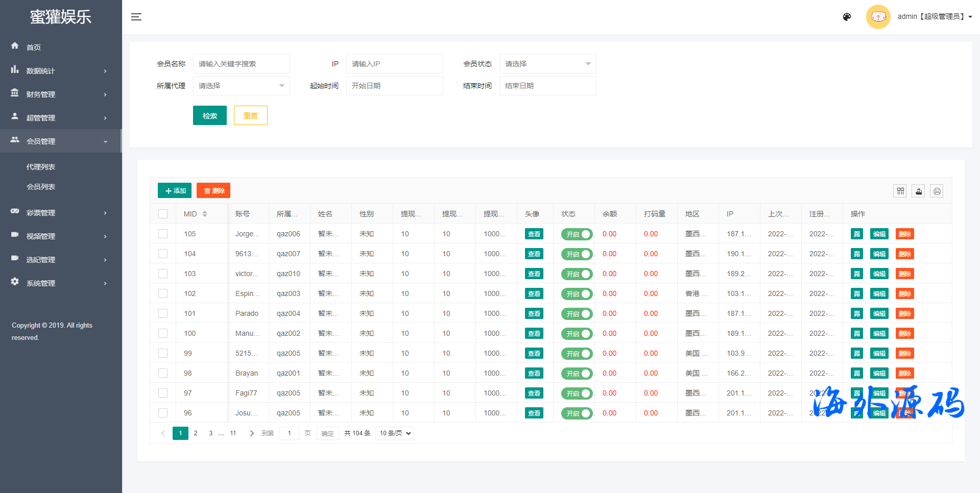Image resolution: width=980 pixels, height=493 pixels.
Task: Open 代理列表 in the sidebar
Action: tap(41, 167)
